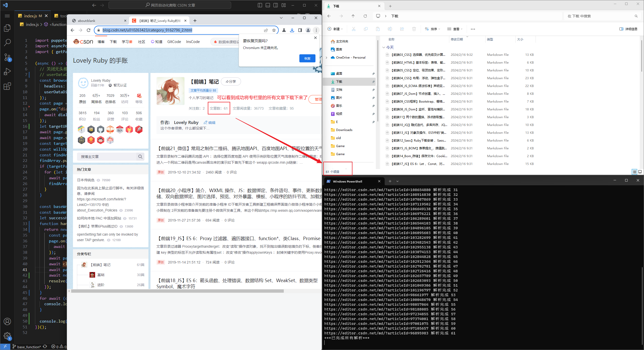Toggle the browser reading mode icon
Image resolution: width=644 pixels, height=350 pixels.
(x=300, y=30)
